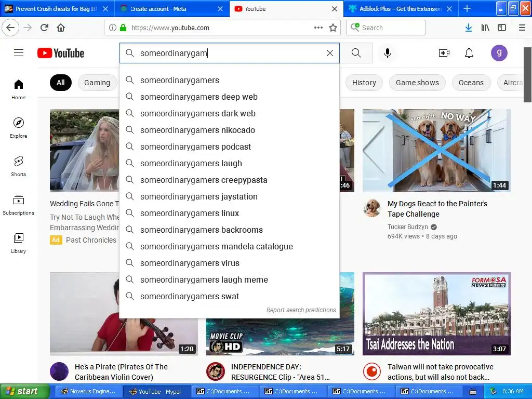Image resolution: width=532 pixels, height=399 pixels.
Task: Choose suggestion someordinarygamers podcast
Action: click(x=229, y=147)
